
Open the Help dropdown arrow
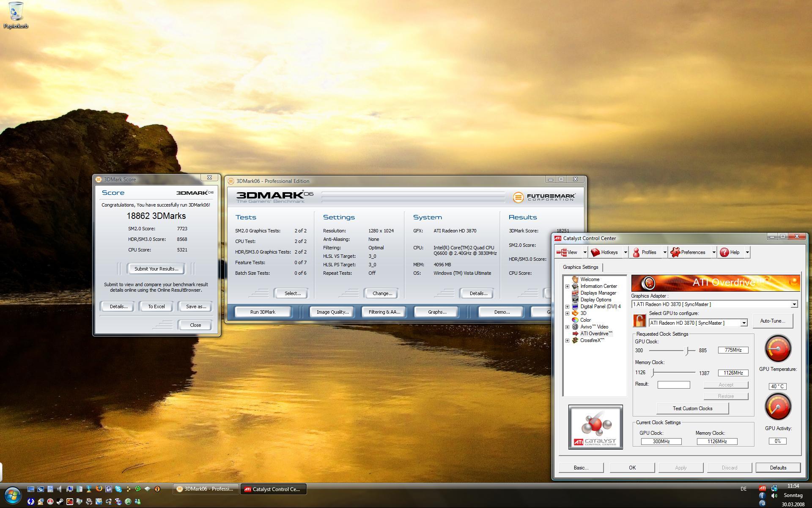[x=747, y=252]
